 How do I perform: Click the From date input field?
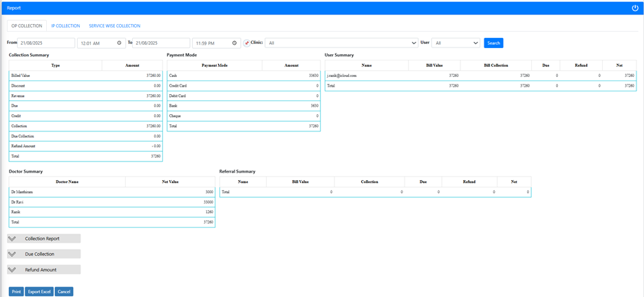[46, 43]
